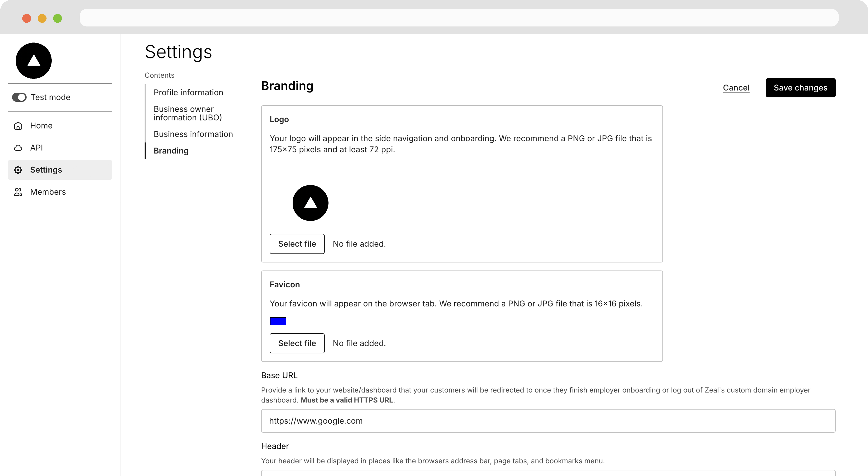
Task: Click Save changes button
Action: click(801, 87)
